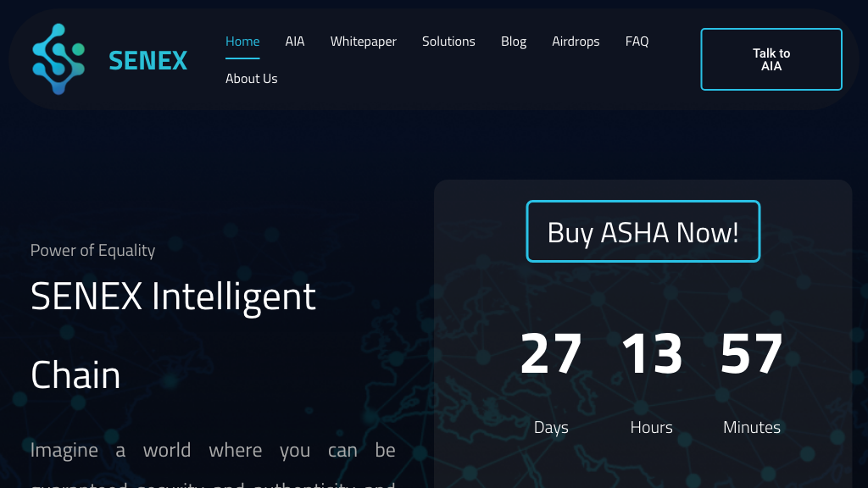View the FAQ section
The height and width of the screenshot is (488, 868).
click(637, 41)
